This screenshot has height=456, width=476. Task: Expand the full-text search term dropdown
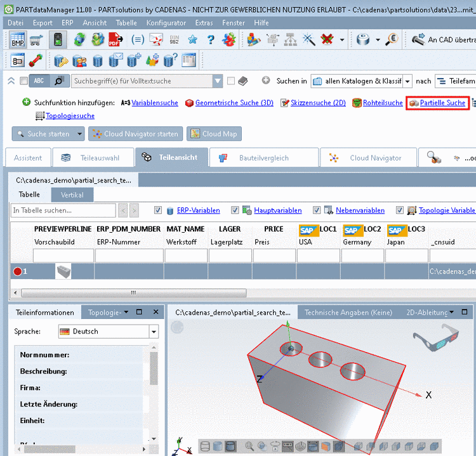pyautogui.click(x=218, y=81)
